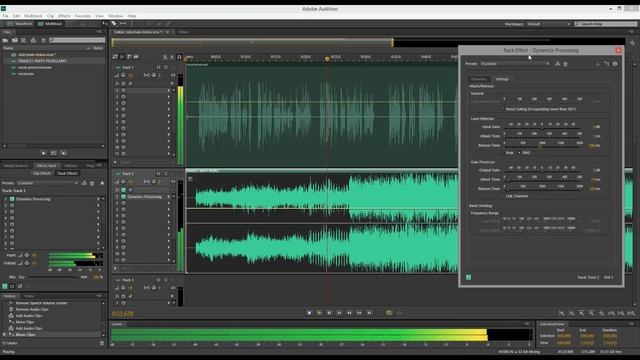Viewport: 640px width, 360px height.
Task: Click Pause button in transport
Action: pyautogui.click(x=329, y=313)
